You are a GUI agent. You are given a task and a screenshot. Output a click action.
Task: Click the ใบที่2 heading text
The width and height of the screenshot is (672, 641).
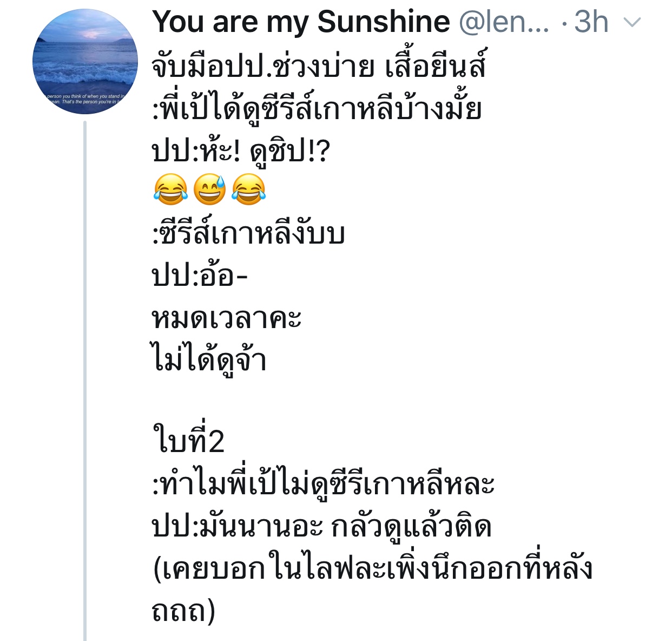[188, 441]
